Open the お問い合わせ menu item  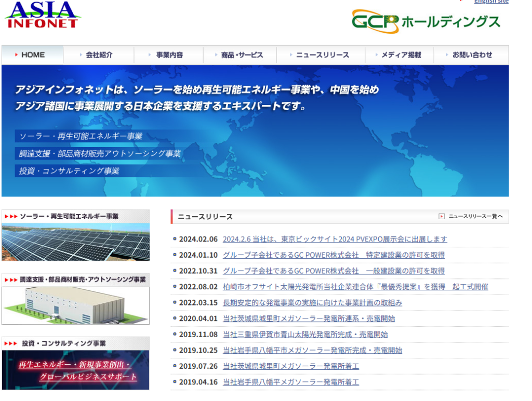tap(471, 55)
